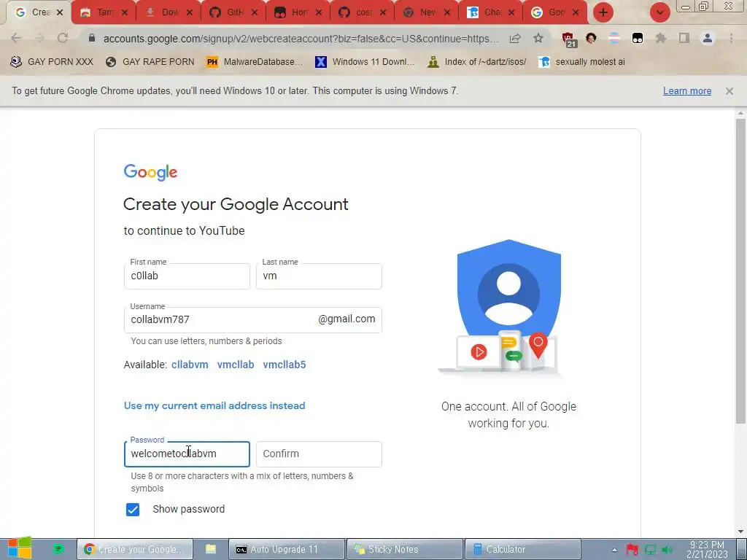This screenshot has height=560, width=747.
Task: Open Auto Upgrade 11 in taskbar
Action: 286,549
